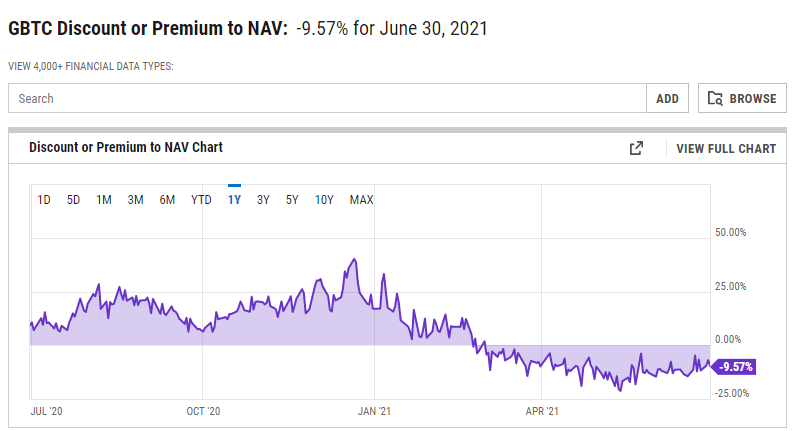Viewport: 803px width, 431px height.
Task: Click the Discount or Premium to NAV Chart title
Action: click(126, 147)
